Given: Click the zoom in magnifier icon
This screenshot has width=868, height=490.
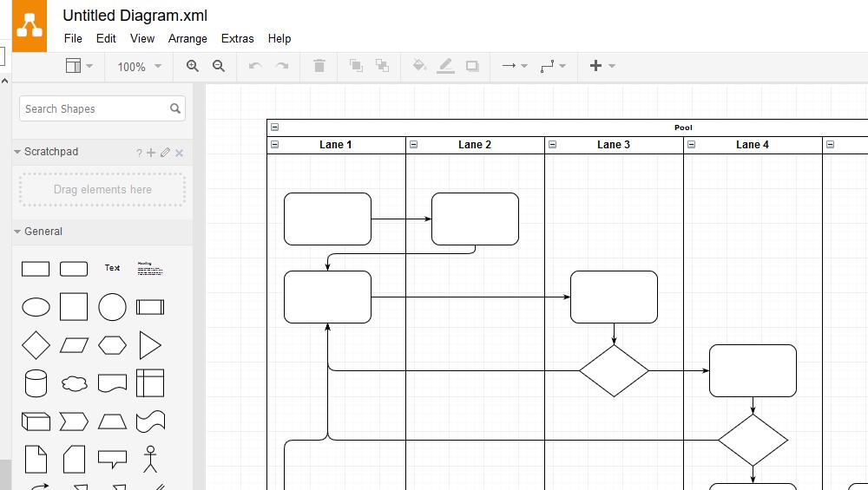Looking at the screenshot, I should click(192, 66).
